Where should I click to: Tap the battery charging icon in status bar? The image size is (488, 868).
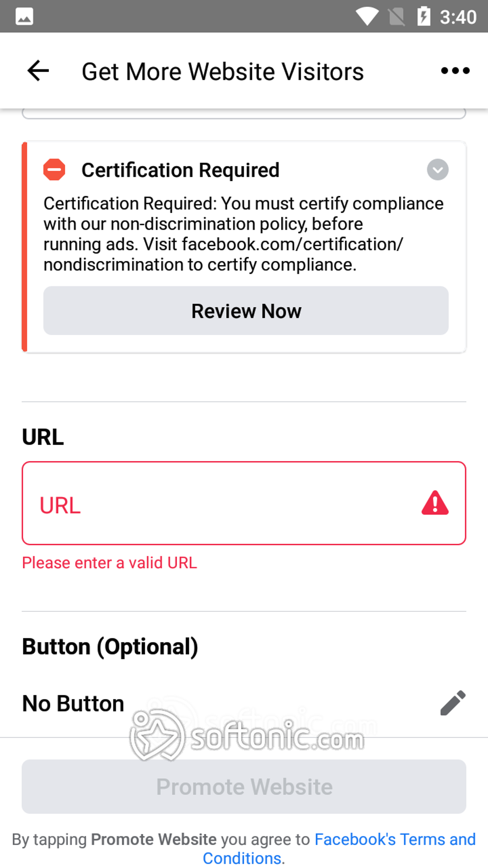pyautogui.click(x=423, y=16)
